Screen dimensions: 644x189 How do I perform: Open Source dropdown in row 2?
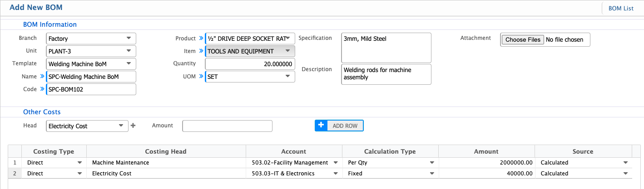(x=583, y=173)
